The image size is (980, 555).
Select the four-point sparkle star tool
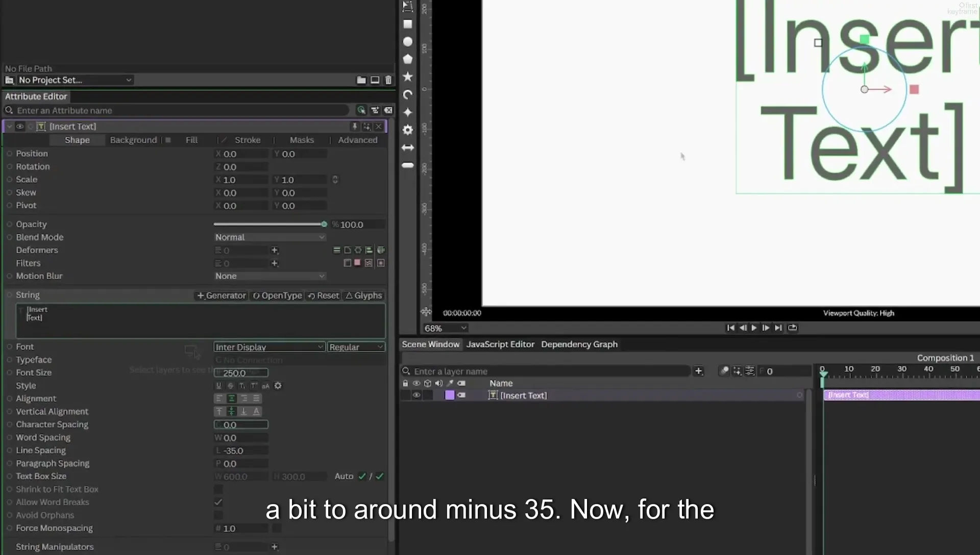[407, 112]
